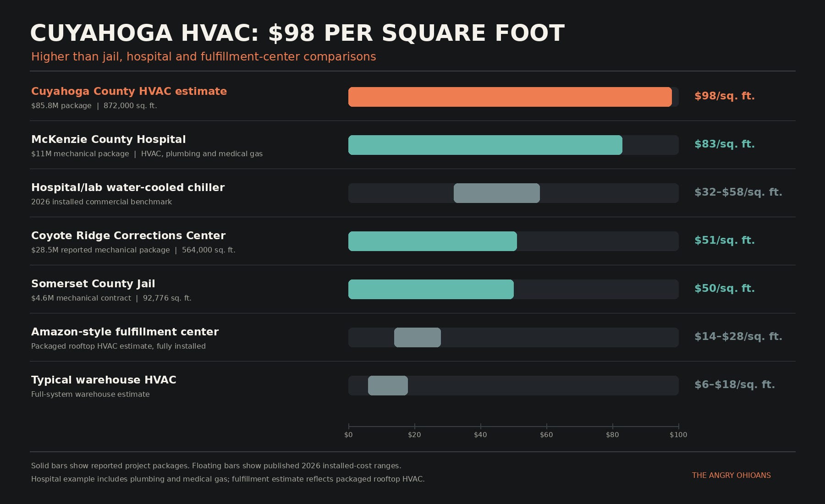Select the orange subtitle about comparisons
Screen dimensions: 825x504
pyautogui.click(x=203, y=57)
